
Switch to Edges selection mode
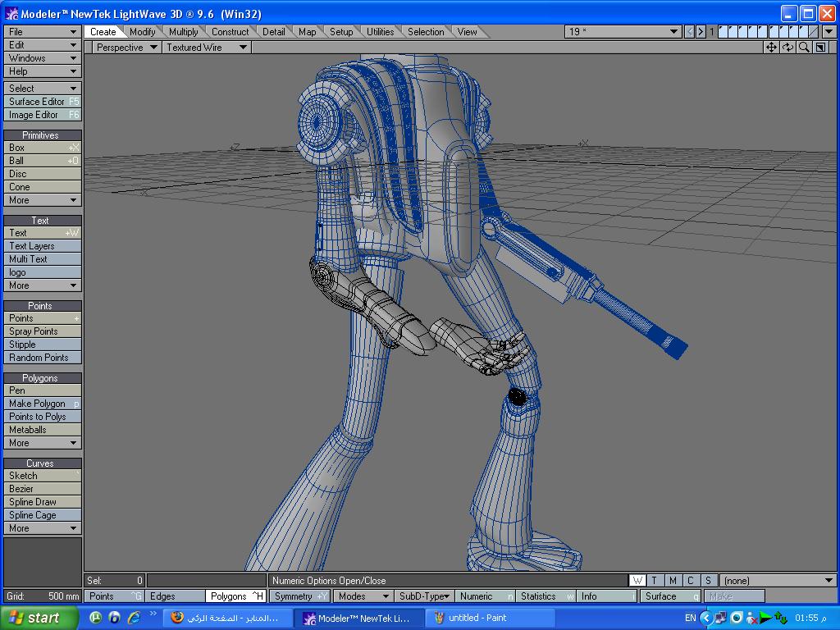[x=175, y=596]
